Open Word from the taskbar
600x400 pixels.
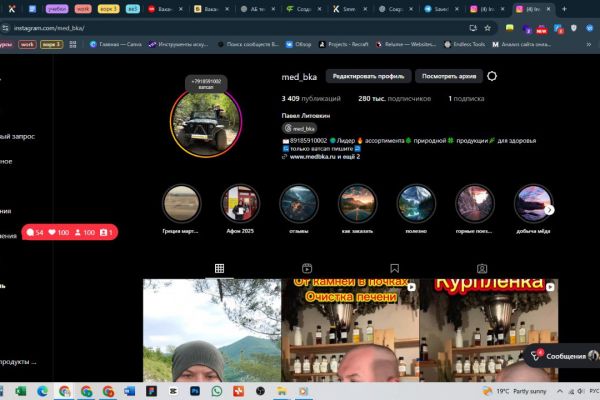point(129,391)
